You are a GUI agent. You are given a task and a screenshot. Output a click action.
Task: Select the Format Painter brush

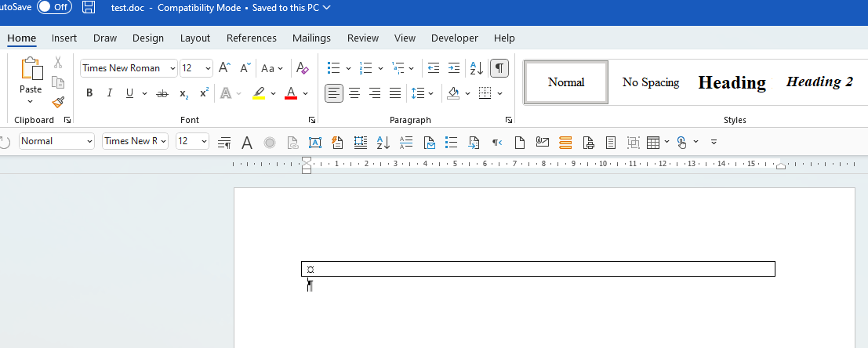[x=58, y=103]
